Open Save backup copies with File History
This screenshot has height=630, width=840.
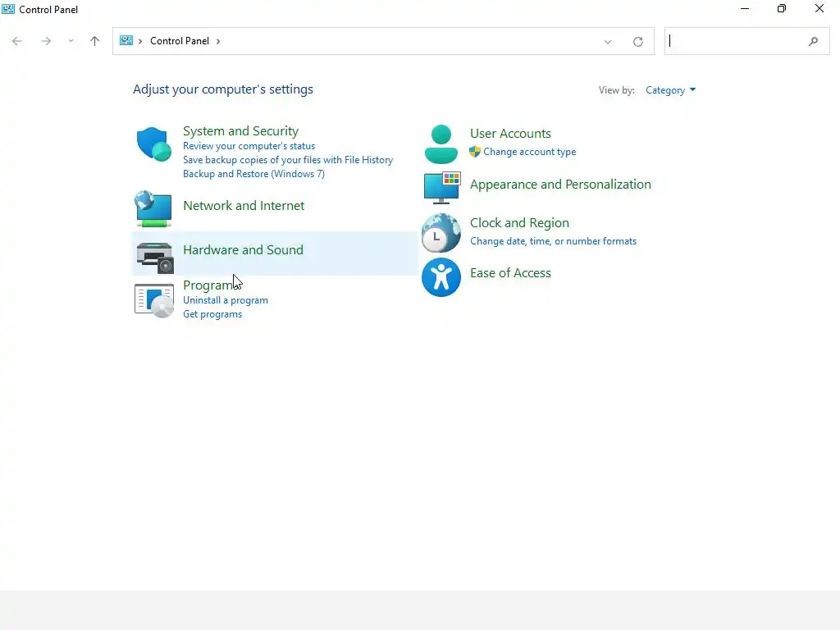pyautogui.click(x=288, y=160)
